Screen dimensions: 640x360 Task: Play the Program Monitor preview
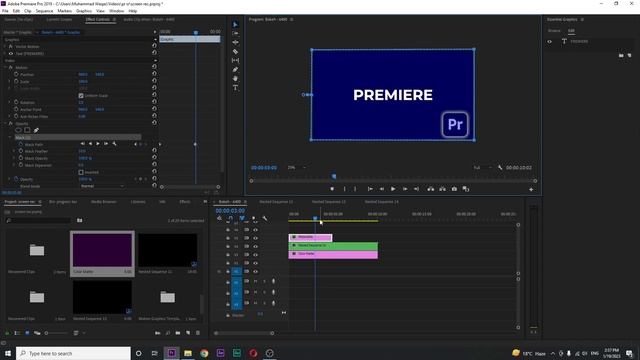[393, 189]
